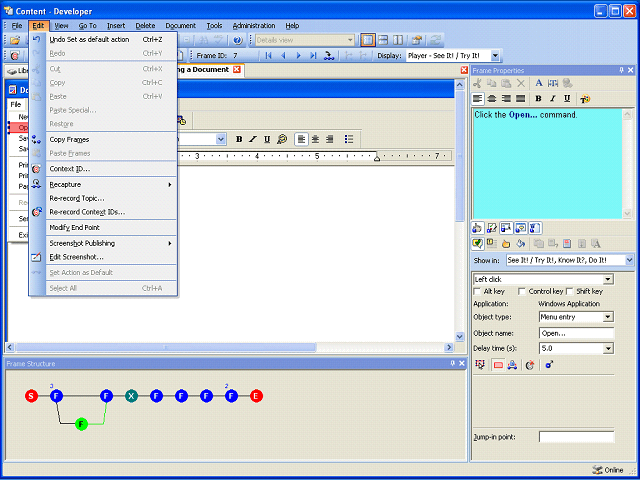This screenshot has height=480, width=640.
Task: Choose Modify End Point menu entry
Action: pyautogui.click(x=103, y=228)
